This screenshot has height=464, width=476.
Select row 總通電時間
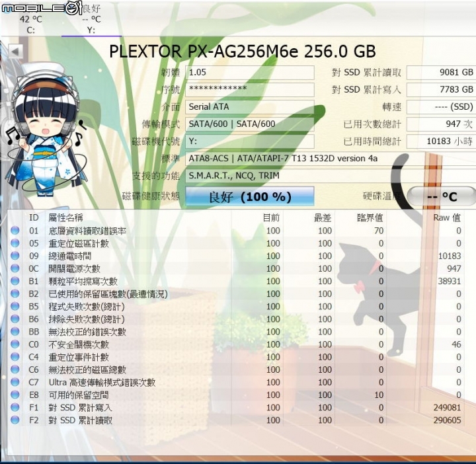pyautogui.click(x=235, y=256)
